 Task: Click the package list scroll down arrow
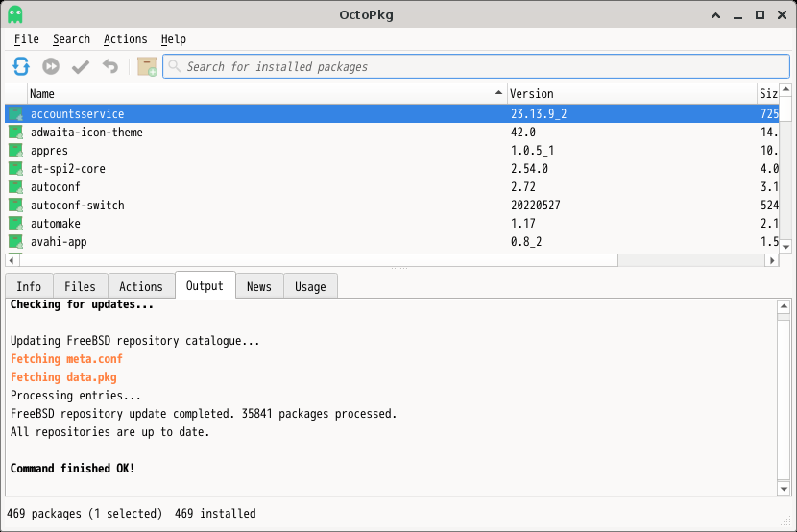tap(785, 247)
